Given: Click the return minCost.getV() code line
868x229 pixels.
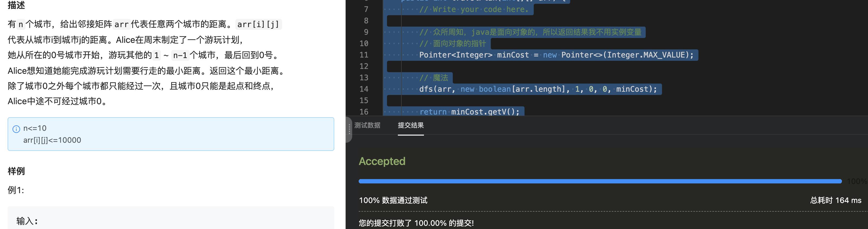Looking at the screenshot, I should pos(469,112).
